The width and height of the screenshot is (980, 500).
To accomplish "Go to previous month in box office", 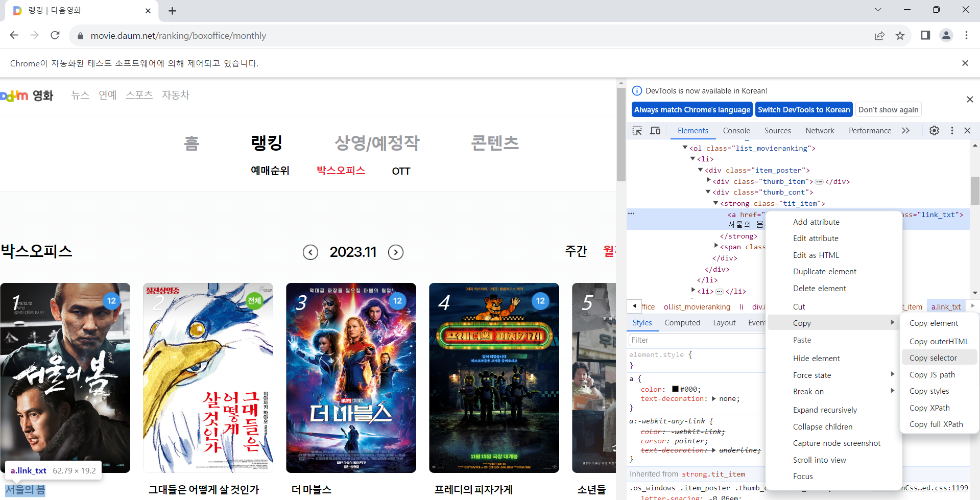I will click(x=310, y=252).
